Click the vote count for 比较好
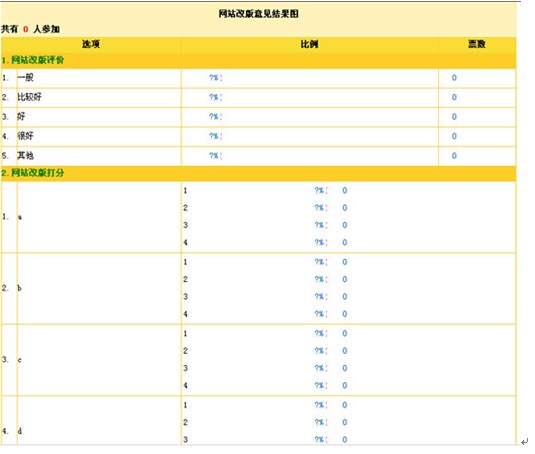 point(454,97)
